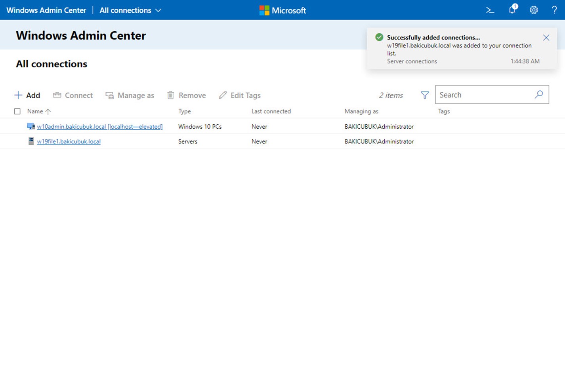Sort by the Last connected column
The image size is (565, 392).
click(271, 111)
